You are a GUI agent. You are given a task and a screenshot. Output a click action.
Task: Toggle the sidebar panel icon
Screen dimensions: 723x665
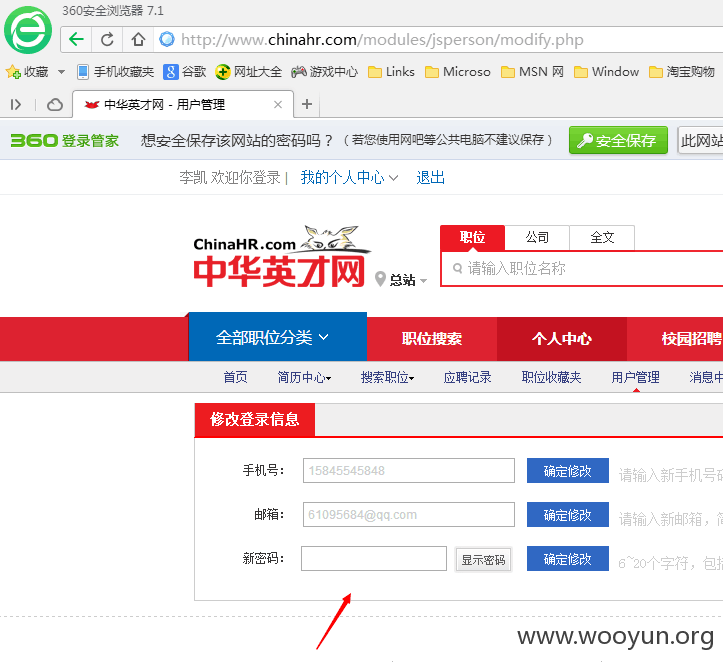click(x=16, y=105)
